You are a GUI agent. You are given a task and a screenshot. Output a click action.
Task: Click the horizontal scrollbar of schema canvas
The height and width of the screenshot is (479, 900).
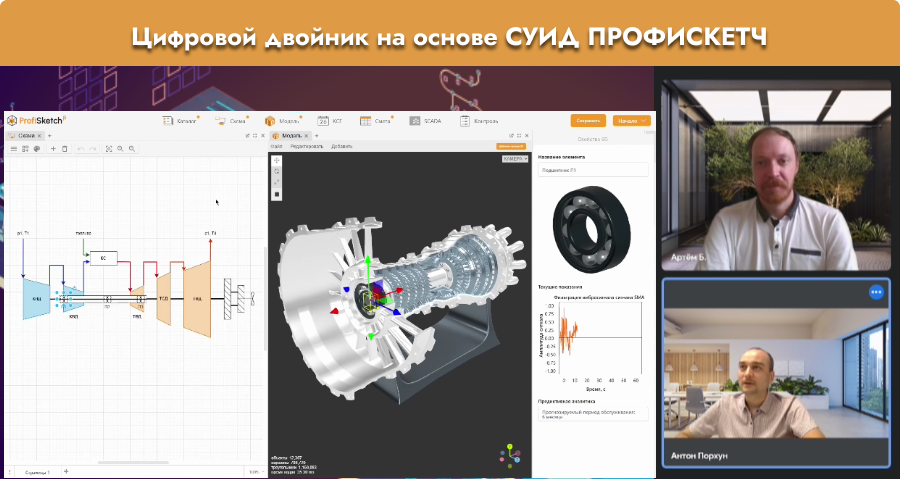pyautogui.click(x=133, y=462)
